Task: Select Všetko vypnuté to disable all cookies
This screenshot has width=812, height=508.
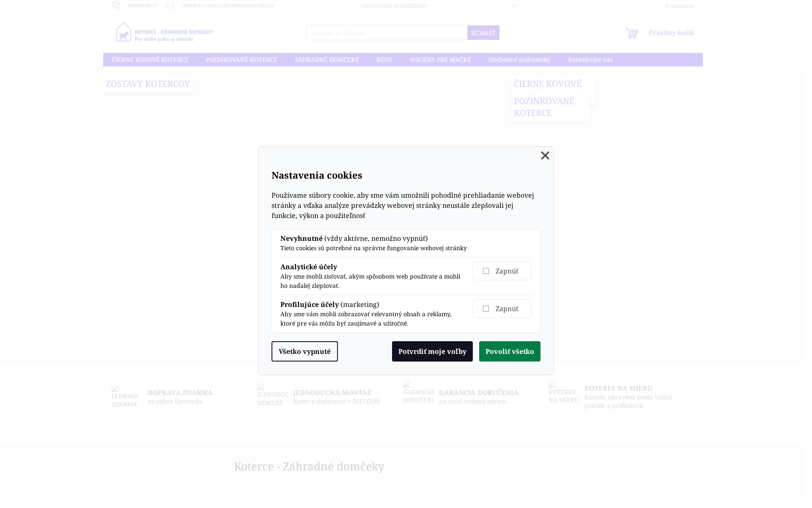Action: pos(304,351)
